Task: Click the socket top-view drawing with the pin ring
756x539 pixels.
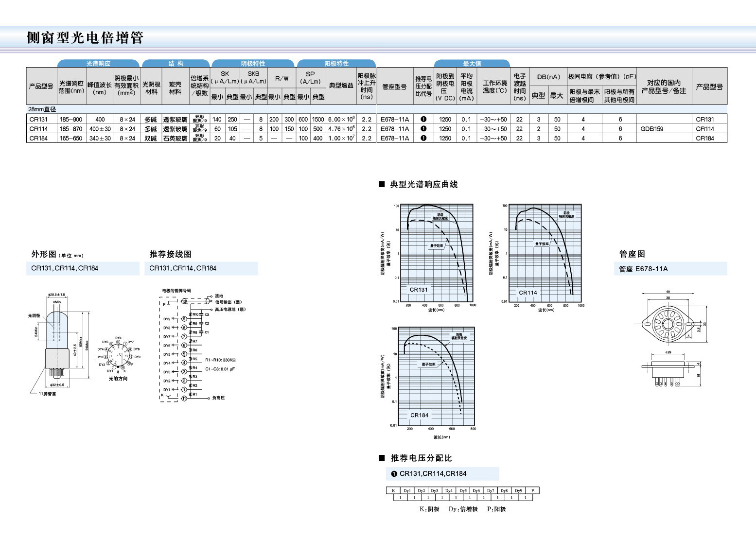Action: (667, 322)
